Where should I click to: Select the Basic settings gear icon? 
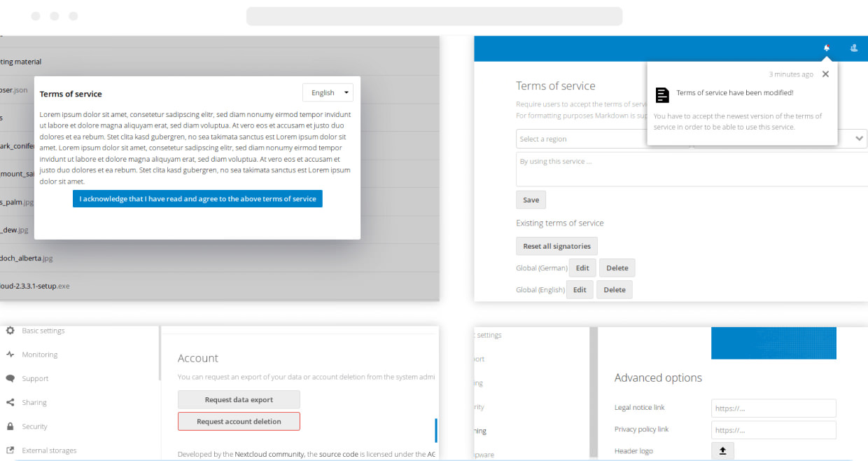(10, 330)
